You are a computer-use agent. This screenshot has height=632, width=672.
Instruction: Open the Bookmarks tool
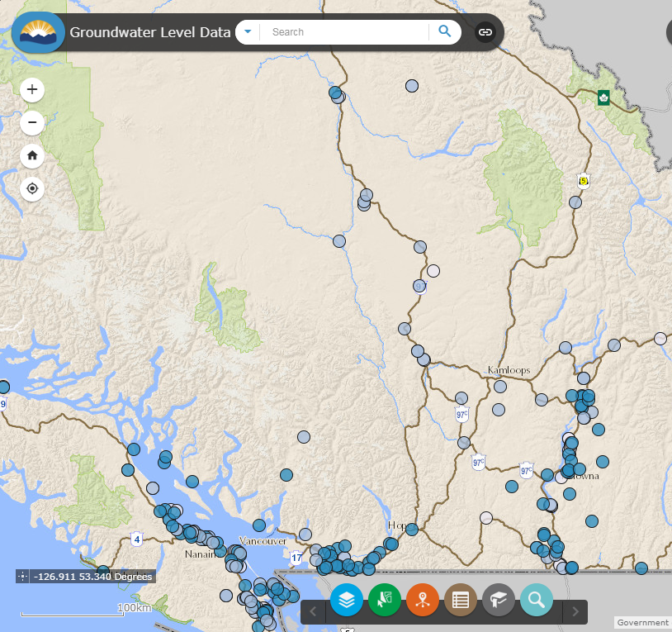(499, 601)
